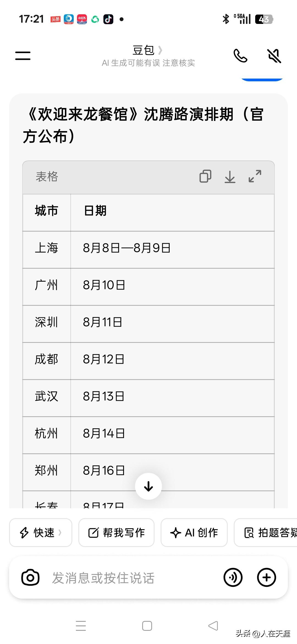Start a voice call with Doubao
This screenshot has width=297, height=644.
pyautogui.click(x=240, y=56)
